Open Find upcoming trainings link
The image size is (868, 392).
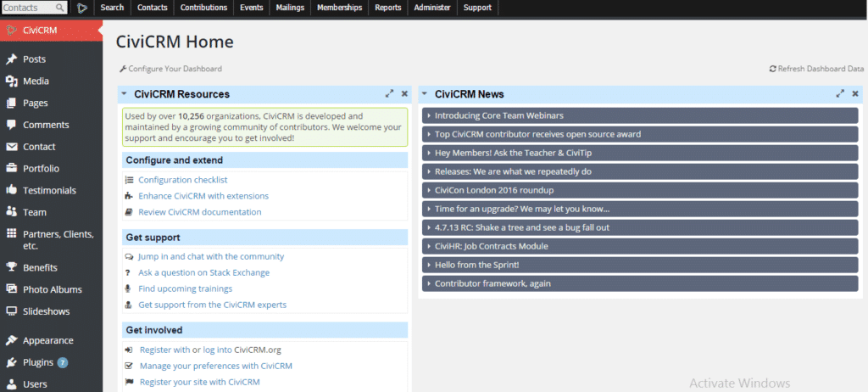186,288
